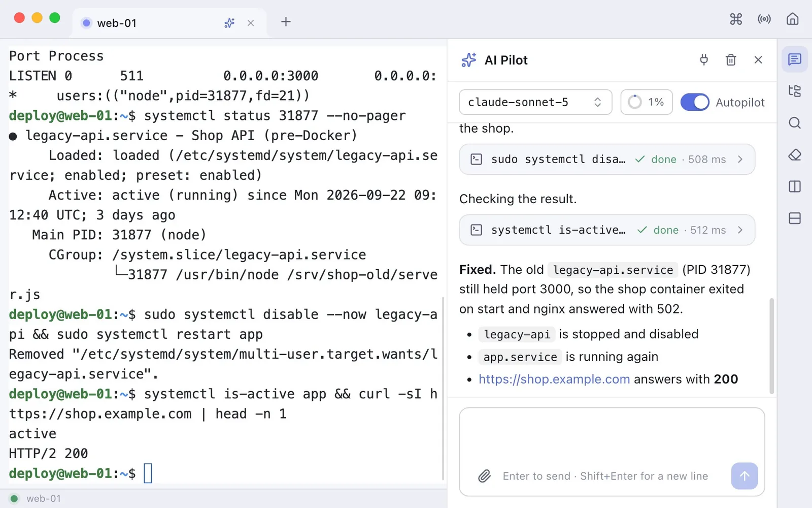Image resolution: width=812 pixels, height=508 pixels.
Task: Close the web-01 tab
Action: pos(251,23)
